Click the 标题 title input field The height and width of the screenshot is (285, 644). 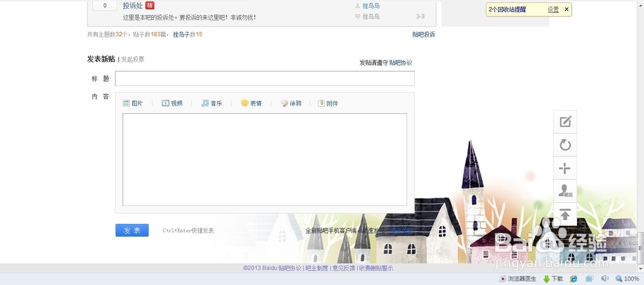point(265,78)
